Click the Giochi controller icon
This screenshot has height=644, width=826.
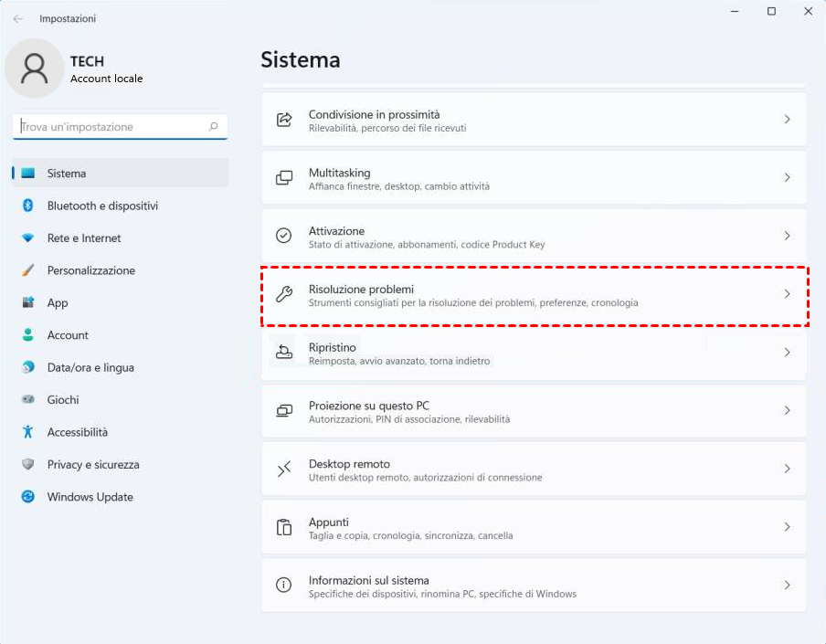point(27,400)
